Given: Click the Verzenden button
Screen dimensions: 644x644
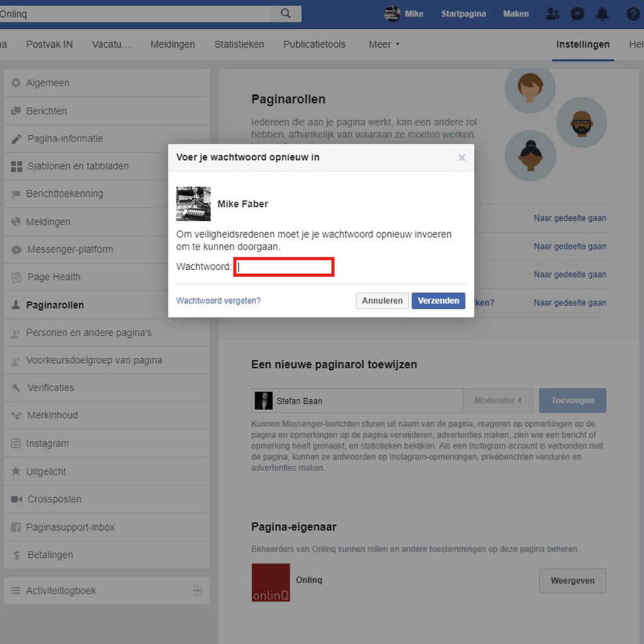Looking at the screenshot, I should point(438,301).
